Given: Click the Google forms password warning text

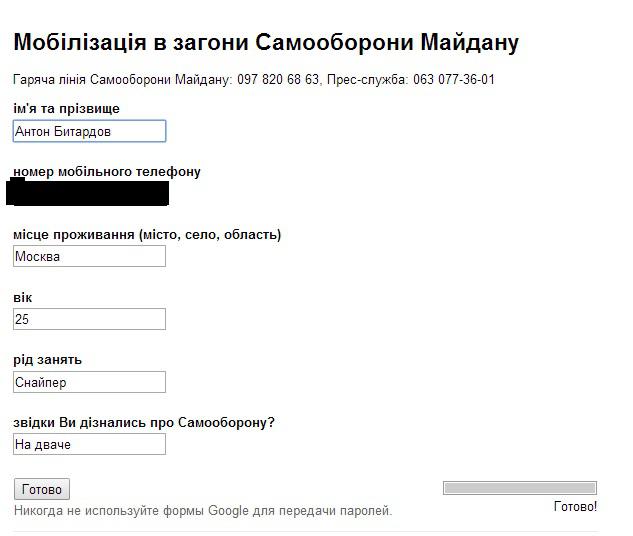Looking at the screenshot, I should tap(203, 511).
